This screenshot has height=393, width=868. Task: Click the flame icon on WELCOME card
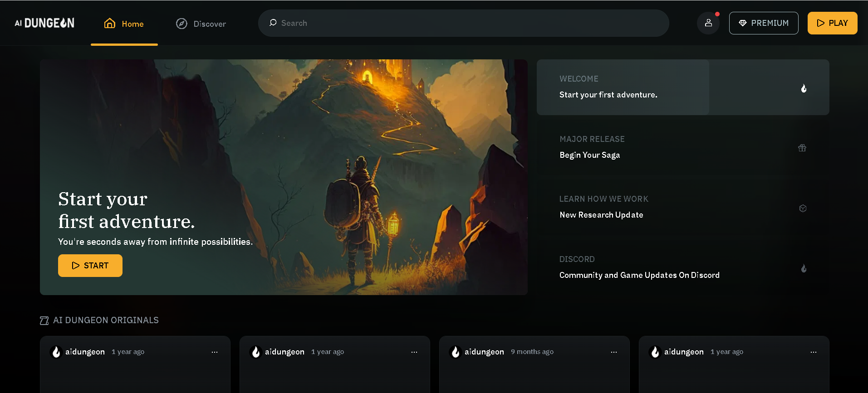pos(804,88)
